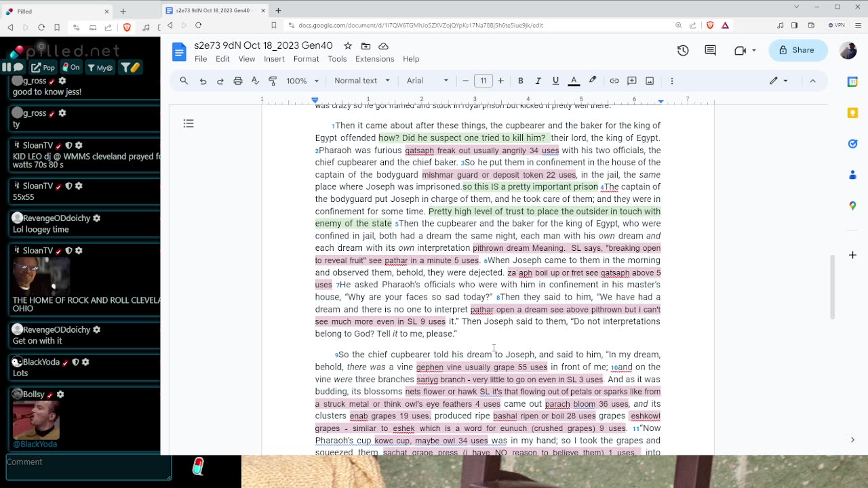Pause chat with pause-bubble button
868x488 pixels.
click(13, 67)
